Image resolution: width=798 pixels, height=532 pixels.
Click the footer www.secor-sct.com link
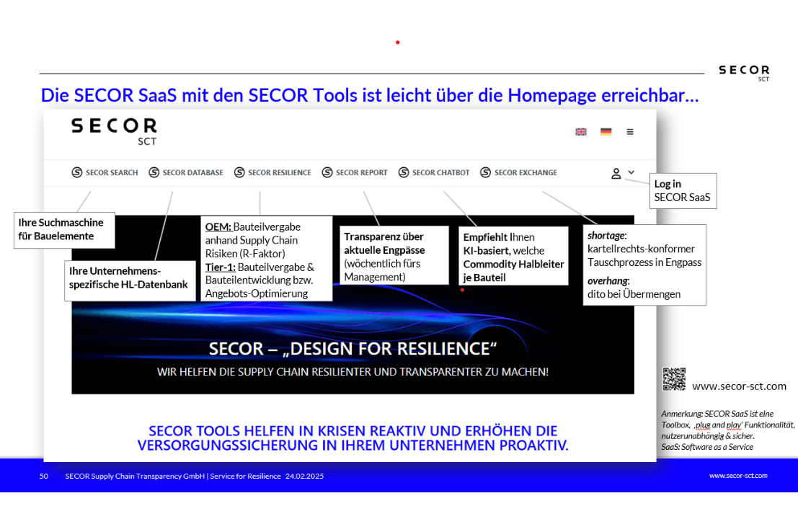pyautogui.click(x=738, y=476)
